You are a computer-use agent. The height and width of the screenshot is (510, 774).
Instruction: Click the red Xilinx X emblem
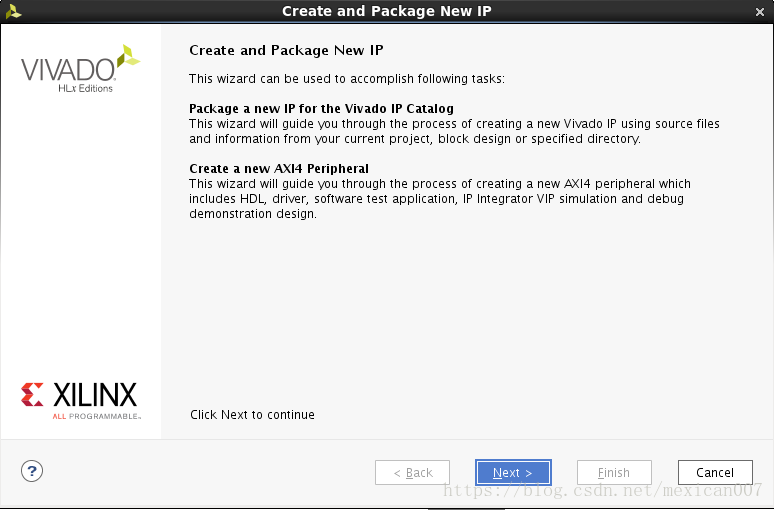pos(32,394)
